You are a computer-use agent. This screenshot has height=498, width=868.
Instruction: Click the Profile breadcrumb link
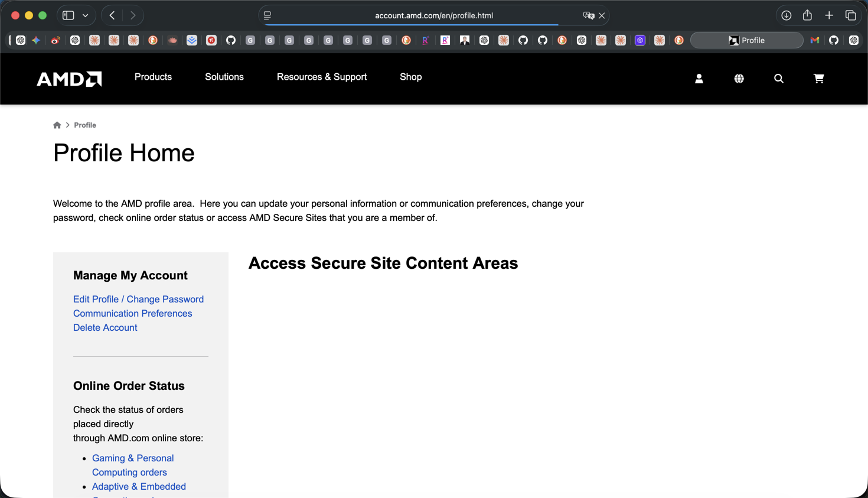[x=85, y=125]
